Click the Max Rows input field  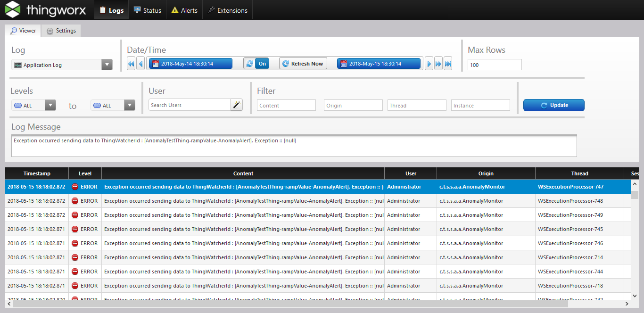coord(495,65)
